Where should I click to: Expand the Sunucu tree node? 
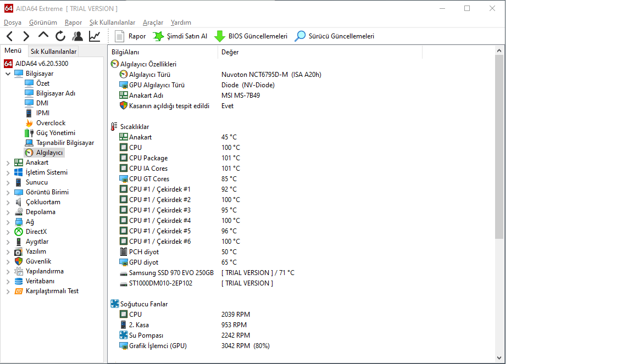[8, 183]
